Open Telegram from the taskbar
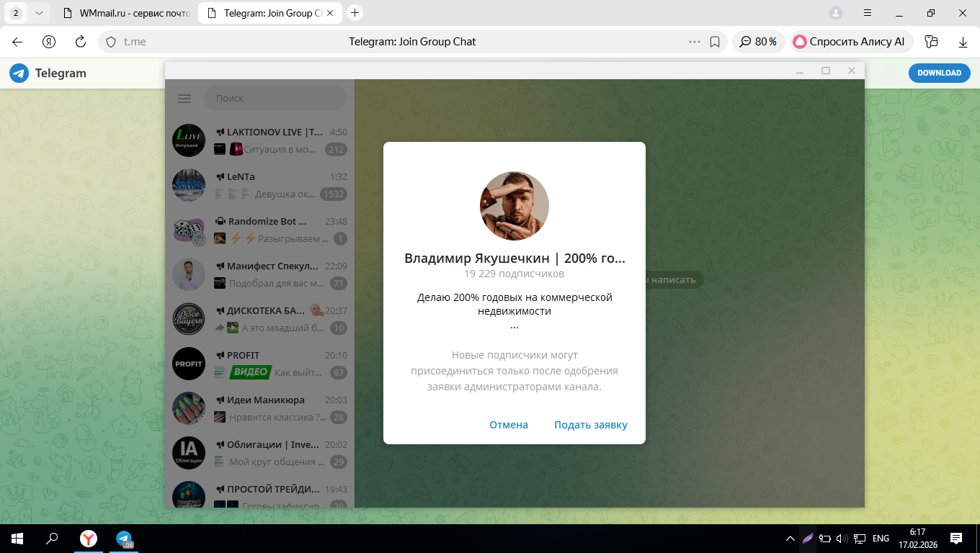This screenshot has width=980, height=553. click(x=124, y=538)
